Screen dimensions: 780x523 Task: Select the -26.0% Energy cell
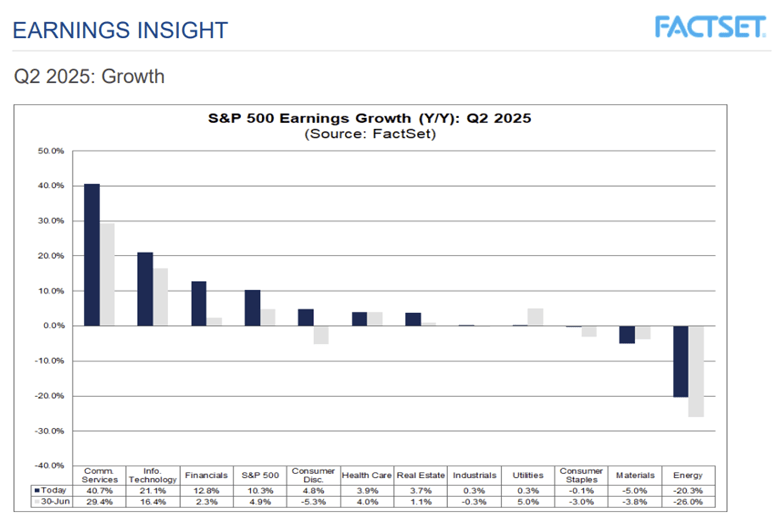[688, 502]
